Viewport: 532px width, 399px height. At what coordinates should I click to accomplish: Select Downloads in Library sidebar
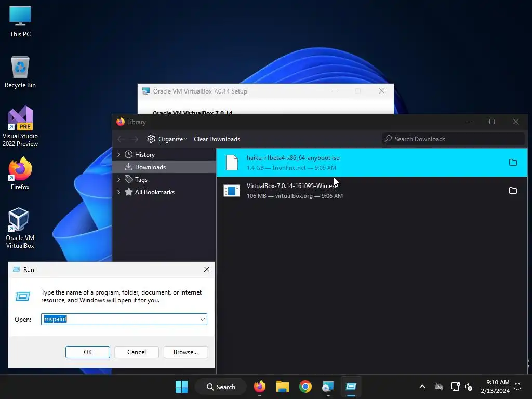pos(150,167)
